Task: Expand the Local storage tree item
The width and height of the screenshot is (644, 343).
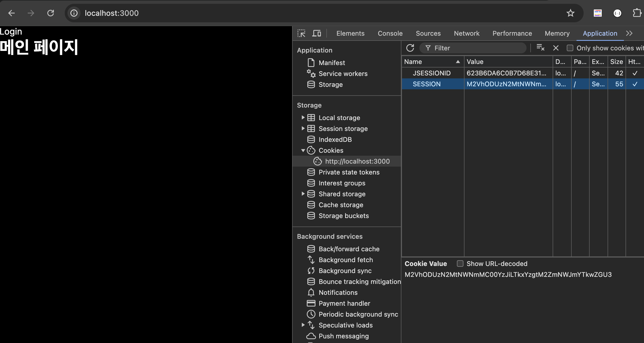Action: (x=303, y=118)
